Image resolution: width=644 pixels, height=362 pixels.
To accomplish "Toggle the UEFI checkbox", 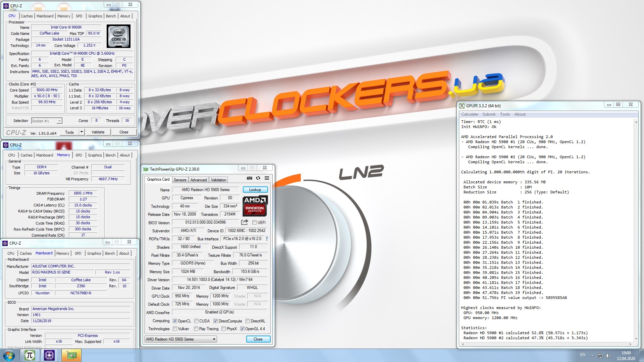I will coord(254,223).
